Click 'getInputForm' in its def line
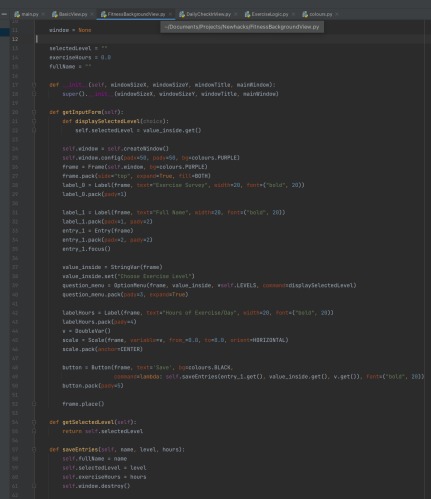 (x=82, y=112)
